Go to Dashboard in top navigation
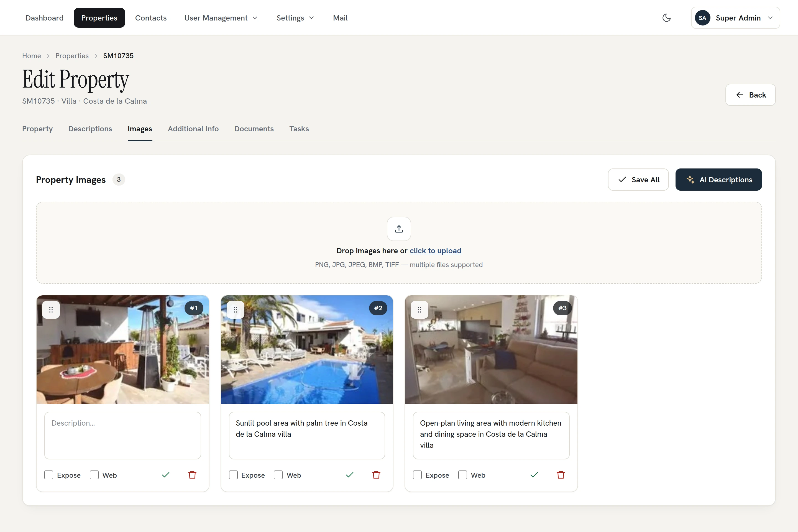 pos(44,18)
